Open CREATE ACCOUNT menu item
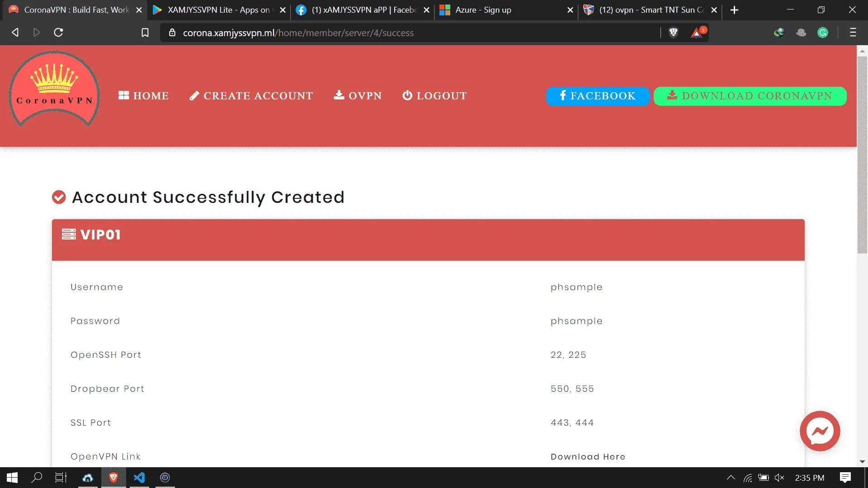Image resolution: width=868 pixels, height=488 pixels. pyautogui.click(x=251, y=96)
